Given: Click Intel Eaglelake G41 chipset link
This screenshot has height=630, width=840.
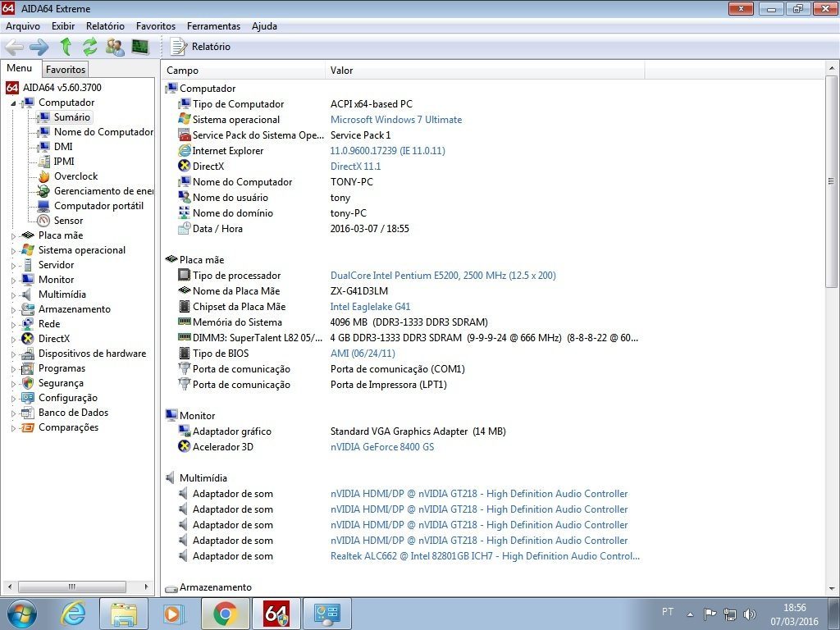Looking at the screenshot, I should 370,307.
